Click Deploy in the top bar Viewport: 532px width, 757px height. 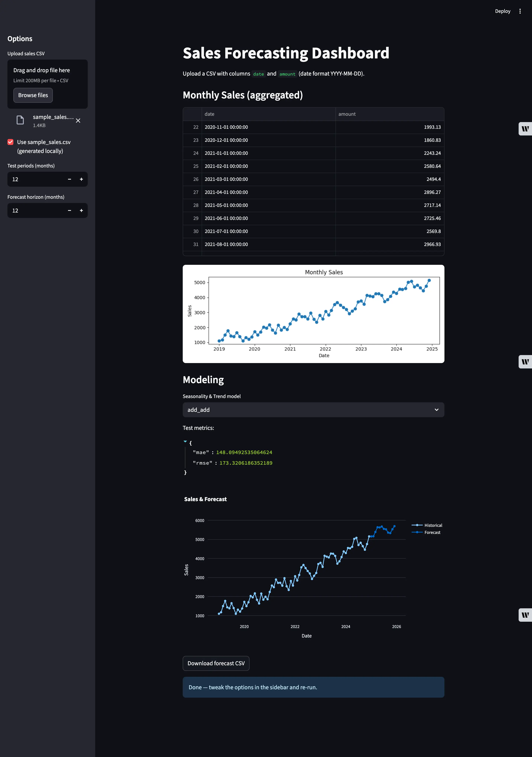coord(502,11)
